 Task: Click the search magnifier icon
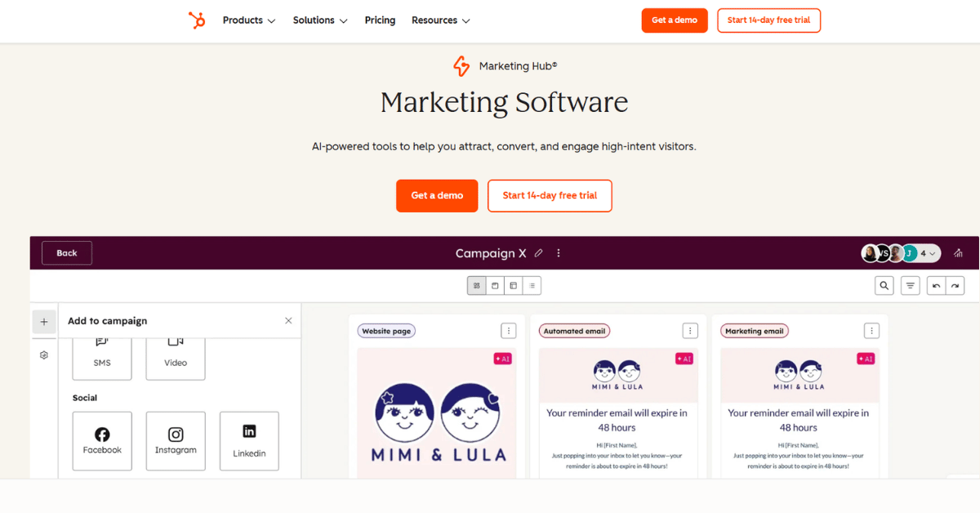point(884,286)
